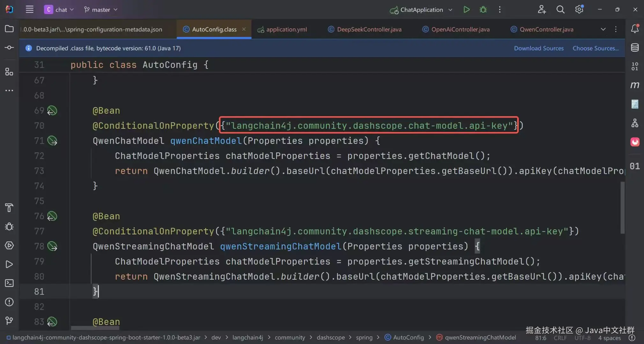Close the AutoConfig.class tab
Image resolution: width=644 pixels, height=344 pixels.
[x=244, y=29]
